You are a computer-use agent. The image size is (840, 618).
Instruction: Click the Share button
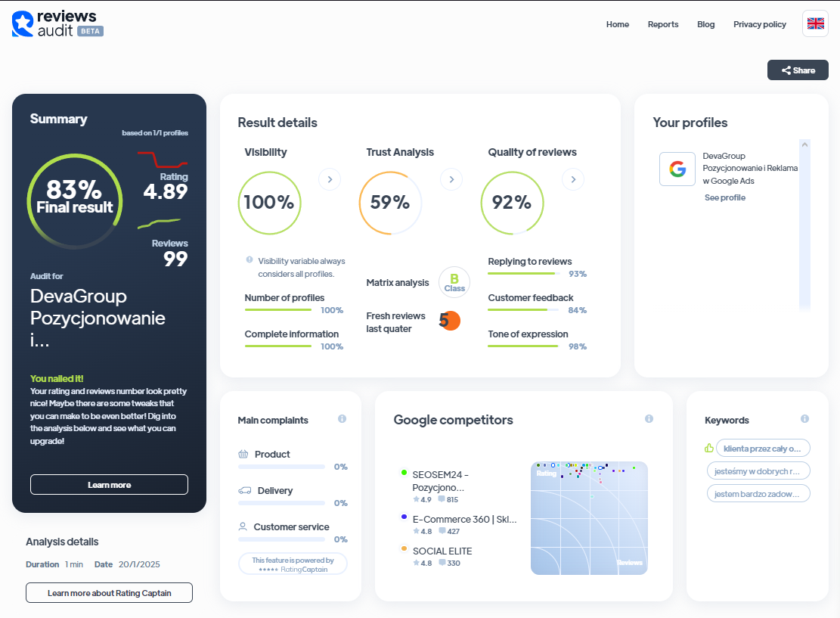pos(798,70)
